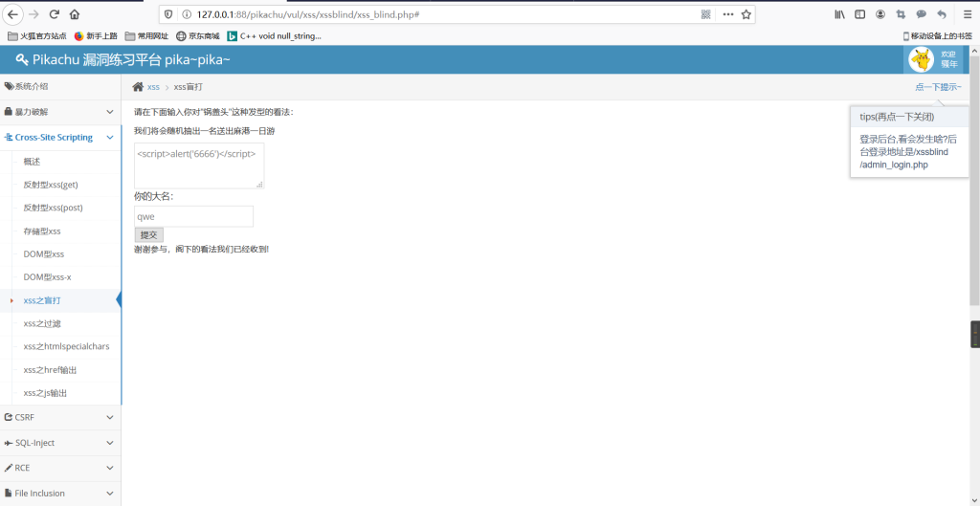Open the Firefox library icon
The width and height of the screenshot is (980, 506).
tap(840, 14)
